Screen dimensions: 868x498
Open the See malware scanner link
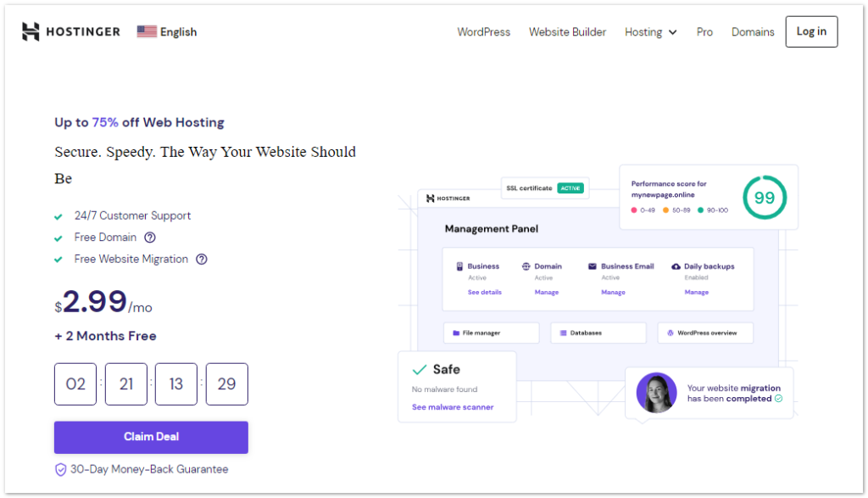(455, 406)
